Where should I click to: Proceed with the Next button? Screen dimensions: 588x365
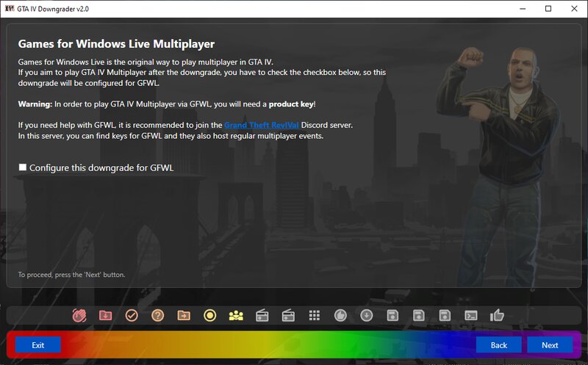tap(550, 344)
